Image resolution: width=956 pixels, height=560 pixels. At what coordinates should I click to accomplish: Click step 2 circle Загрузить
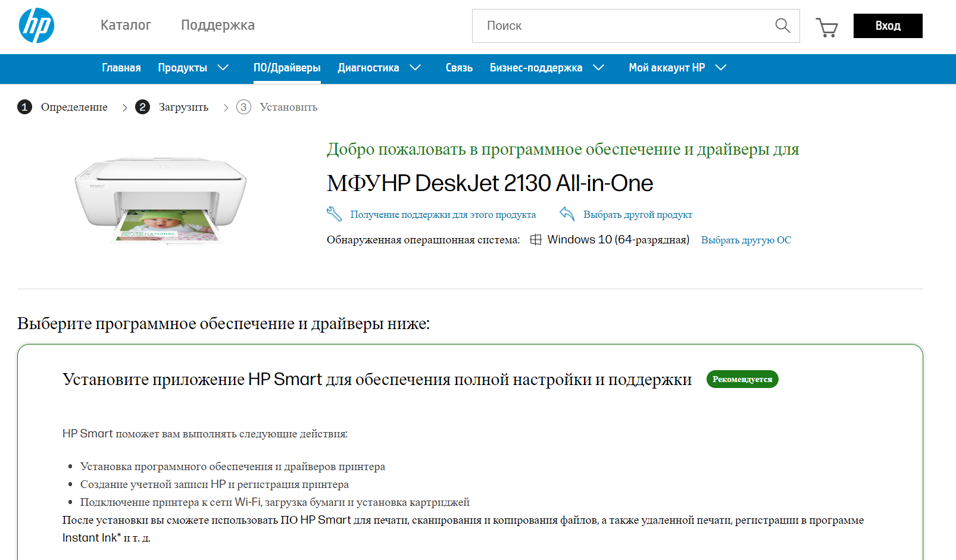pos(142,107)
